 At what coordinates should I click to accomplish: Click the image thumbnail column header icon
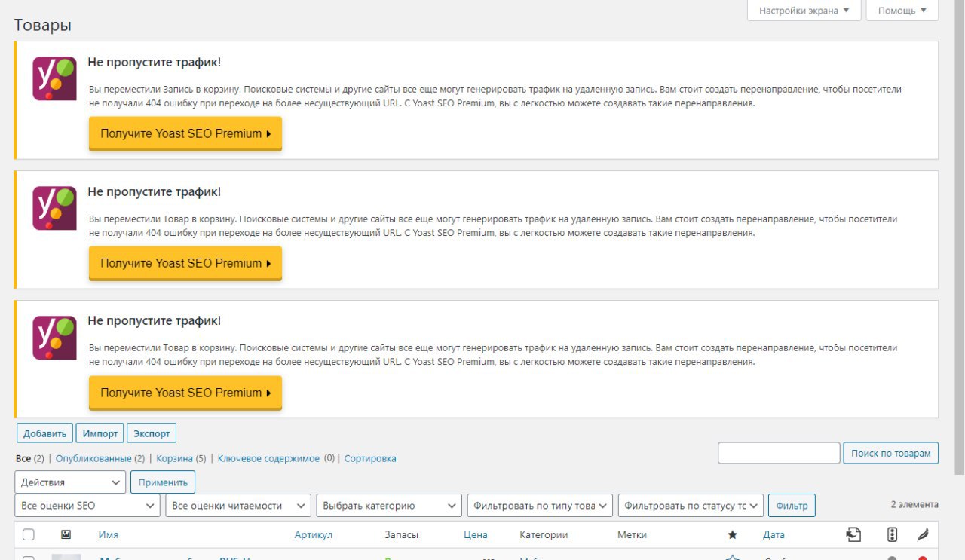66,534
